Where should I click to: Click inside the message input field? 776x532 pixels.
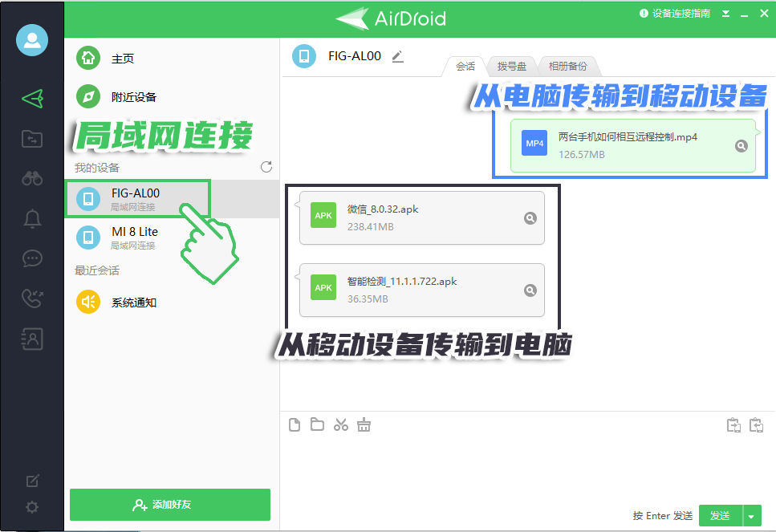pyautogui.click(x=522, y=465)
